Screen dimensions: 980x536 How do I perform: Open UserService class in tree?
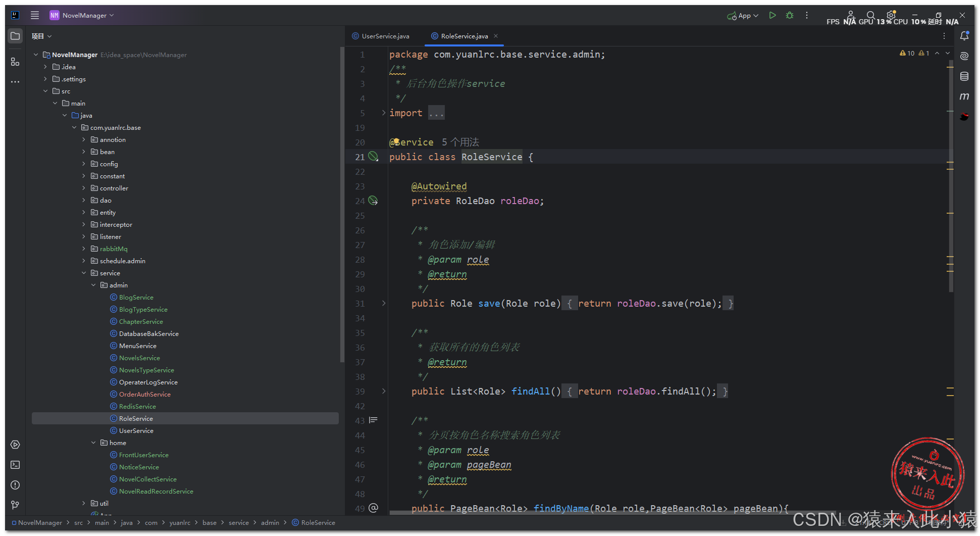click(136, 430)
